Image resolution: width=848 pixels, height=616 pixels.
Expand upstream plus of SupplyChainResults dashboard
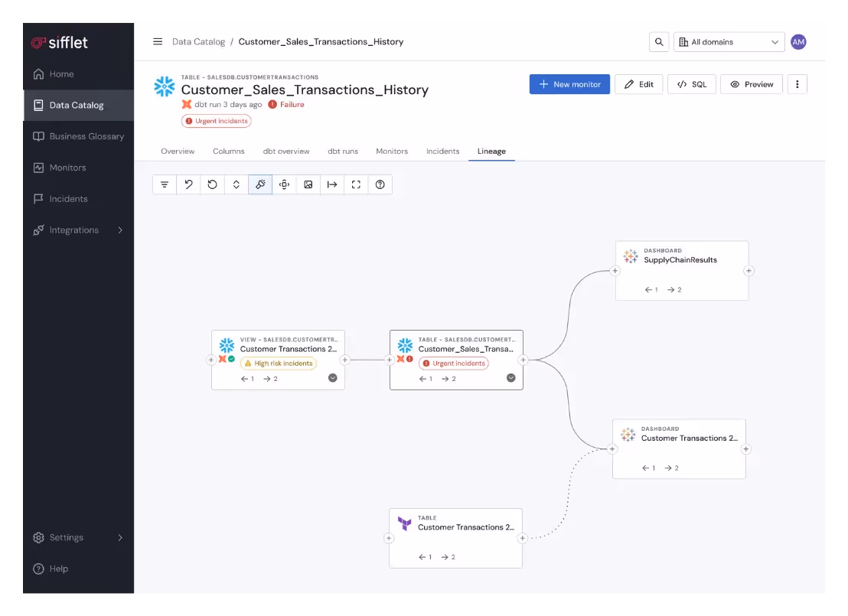pos(615,271)
